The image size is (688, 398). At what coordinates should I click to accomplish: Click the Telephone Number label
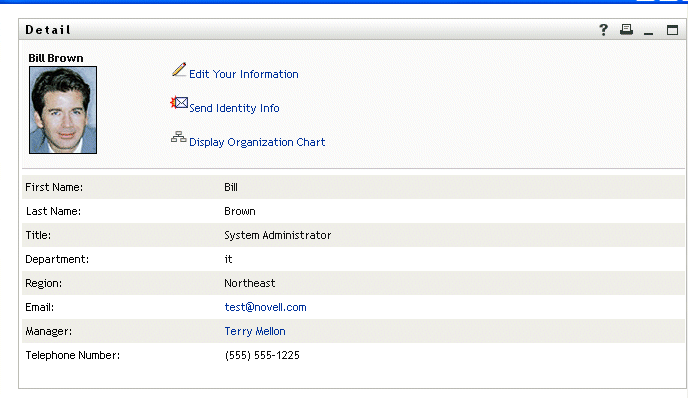[72, 355]
